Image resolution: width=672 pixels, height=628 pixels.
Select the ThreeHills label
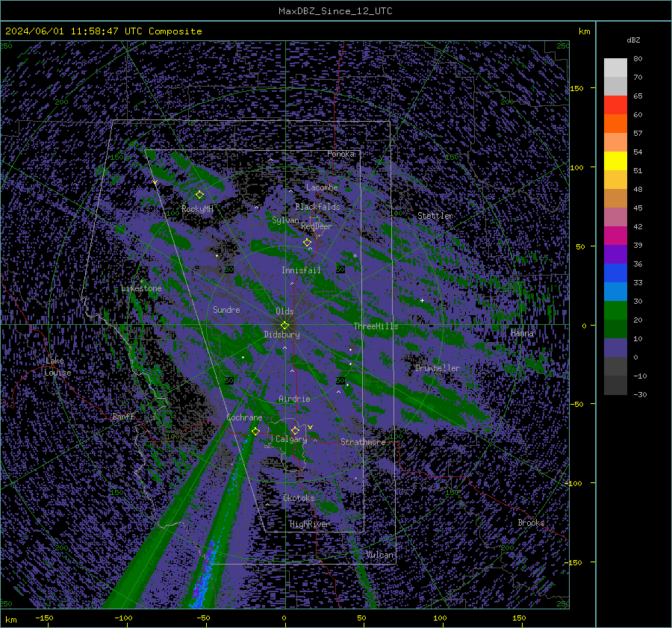376,326
